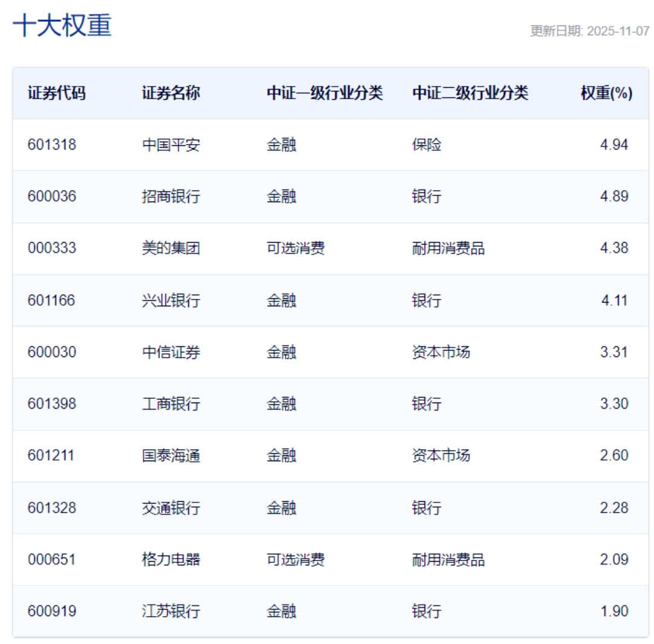Click 银行 in the 工商银行 row

[x=427, y=404]
